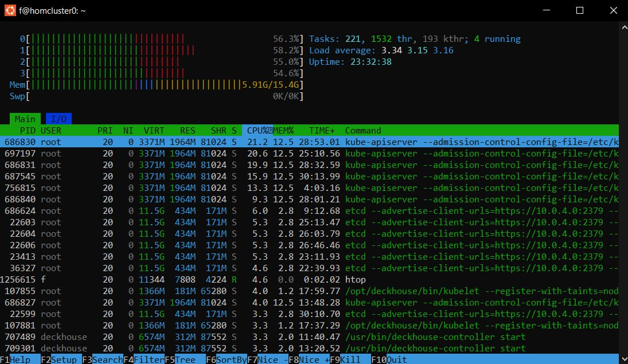Sort by the PRI column header
The height and width of the screenshot is (364, 628).
click(x=105, y=131)
